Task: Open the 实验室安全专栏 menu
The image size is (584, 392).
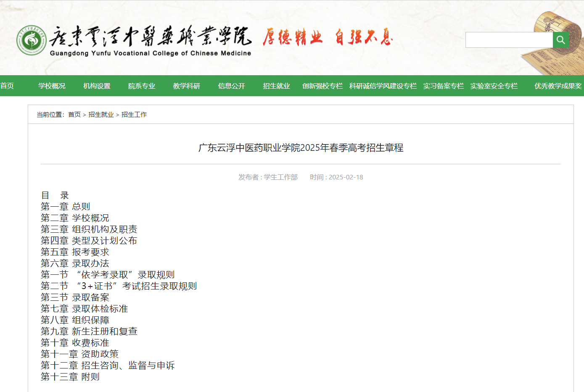Action: 494,86
